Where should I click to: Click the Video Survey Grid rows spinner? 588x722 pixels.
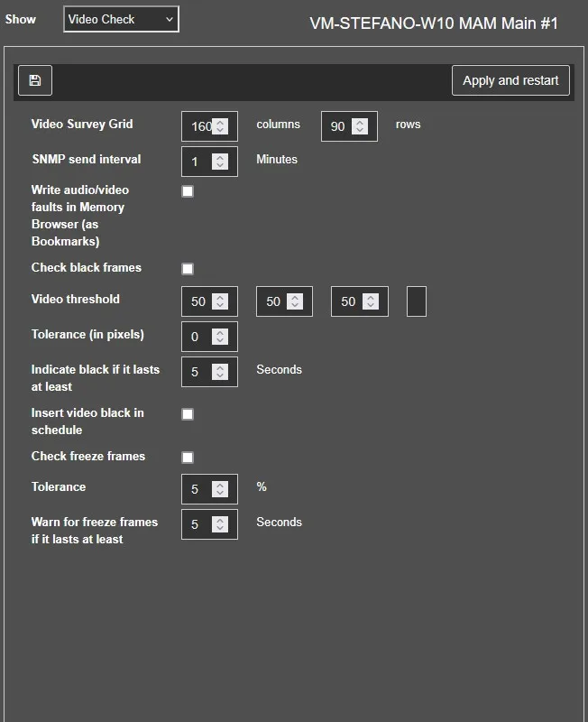coord(360,126)
